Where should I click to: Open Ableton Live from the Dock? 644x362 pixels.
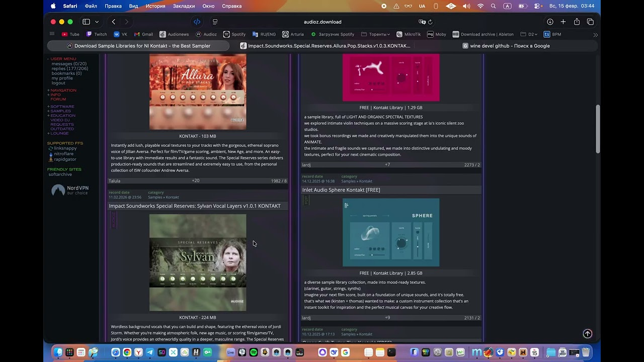click(231, 352)
